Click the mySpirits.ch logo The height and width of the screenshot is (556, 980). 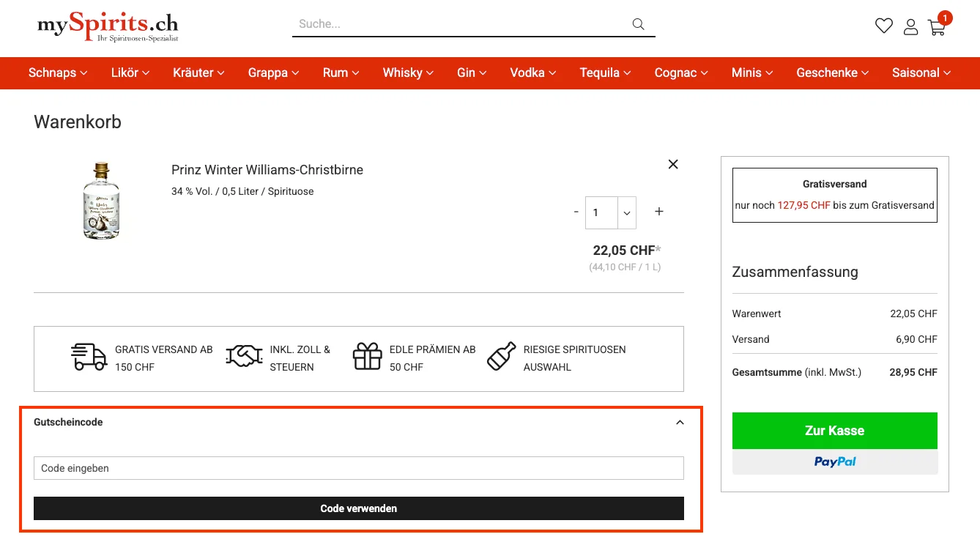(107, 26)
